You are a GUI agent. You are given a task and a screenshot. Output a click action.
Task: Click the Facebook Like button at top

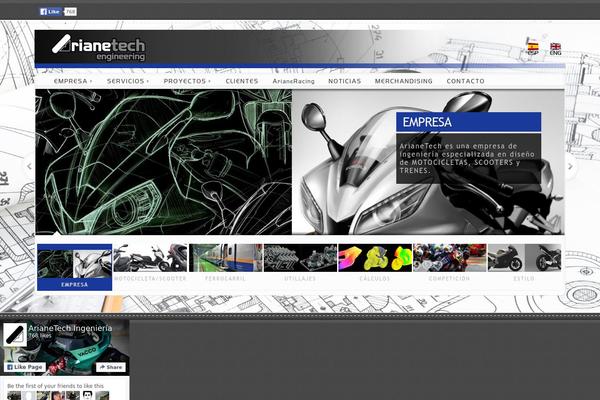[51, 12]
